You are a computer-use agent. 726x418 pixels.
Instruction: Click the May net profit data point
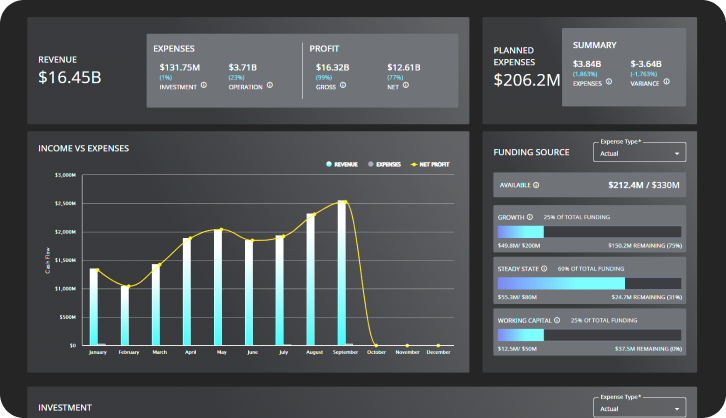(x=221, y=230)
